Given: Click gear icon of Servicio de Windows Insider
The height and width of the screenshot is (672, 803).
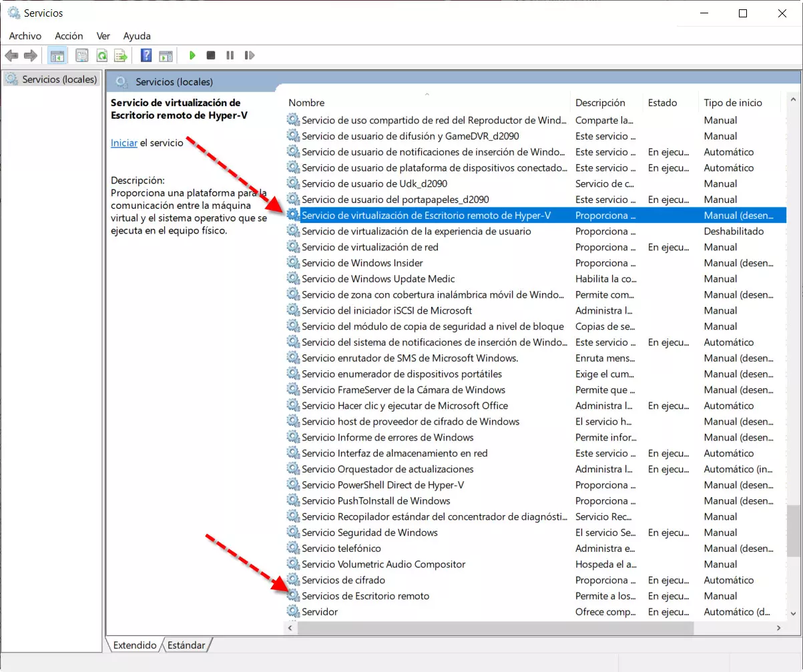Looking at the screenshot, I should pyautogui.click(x=293, y=263).
